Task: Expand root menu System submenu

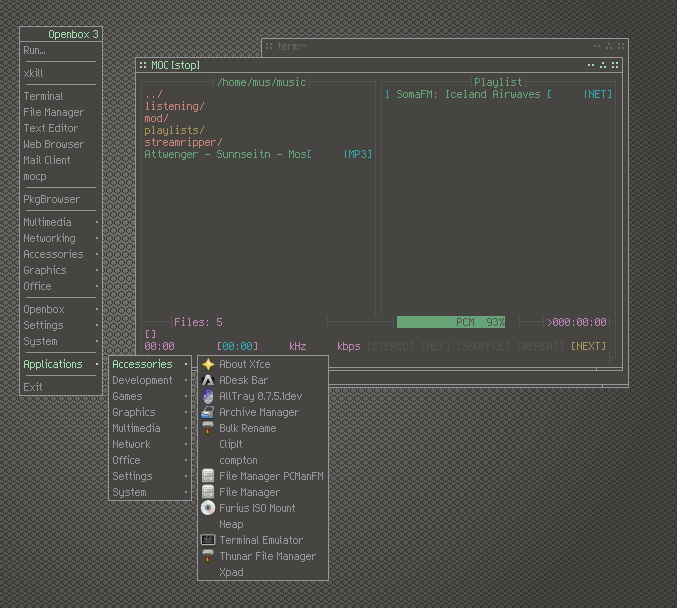Action: (61, 341)
